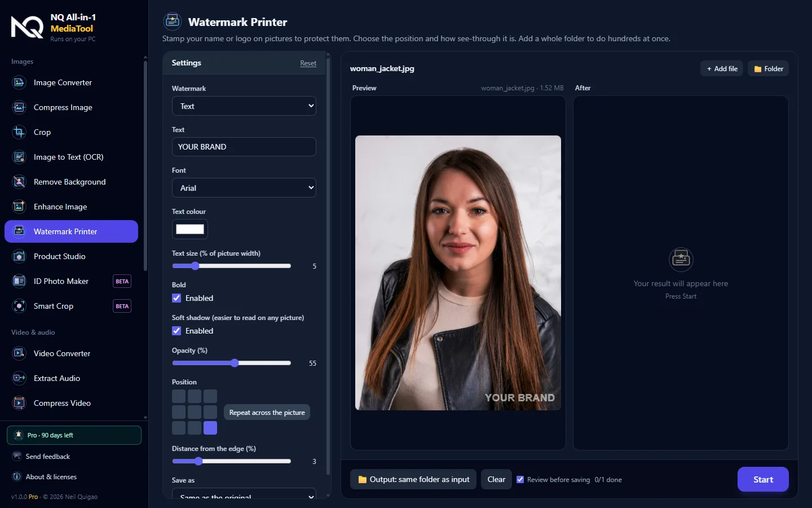
Task: Toggle Review before saving checkbox
Action: (x=520, y=479)
